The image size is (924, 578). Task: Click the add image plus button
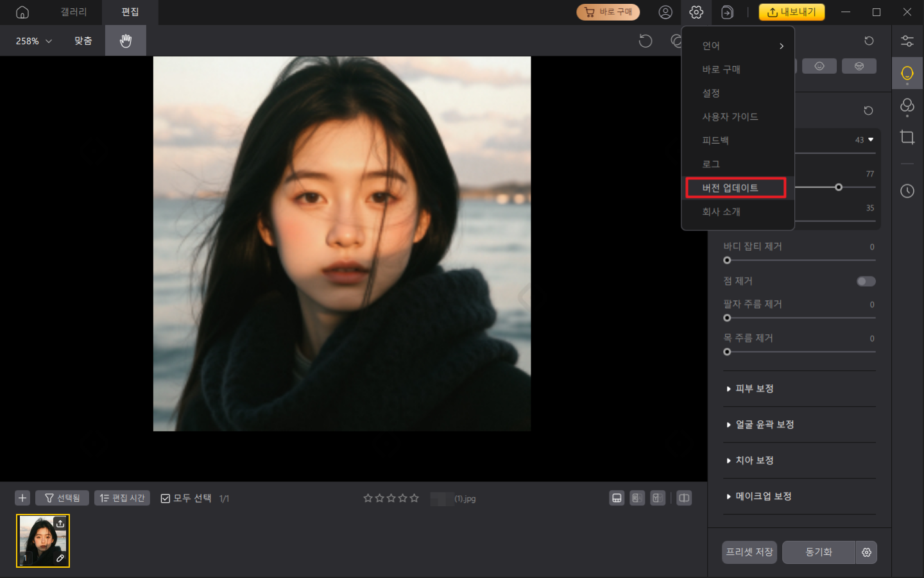click(x=22, y=498)
